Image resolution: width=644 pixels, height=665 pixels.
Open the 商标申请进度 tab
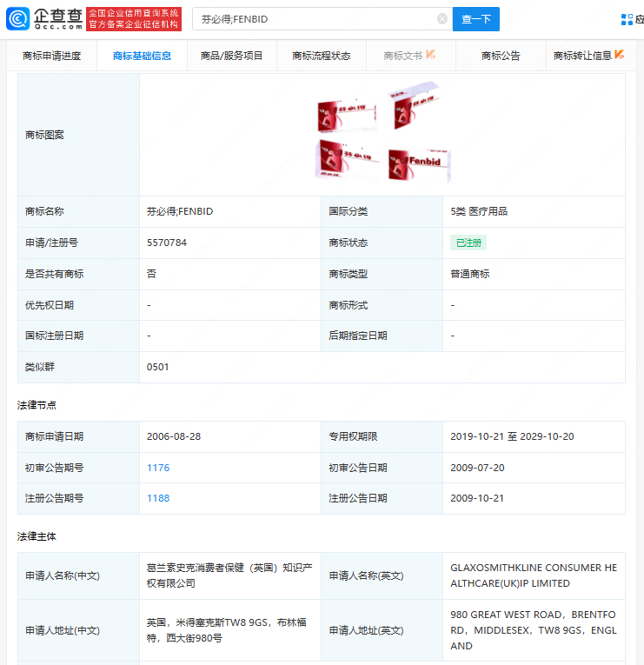[x=52, y=56]
